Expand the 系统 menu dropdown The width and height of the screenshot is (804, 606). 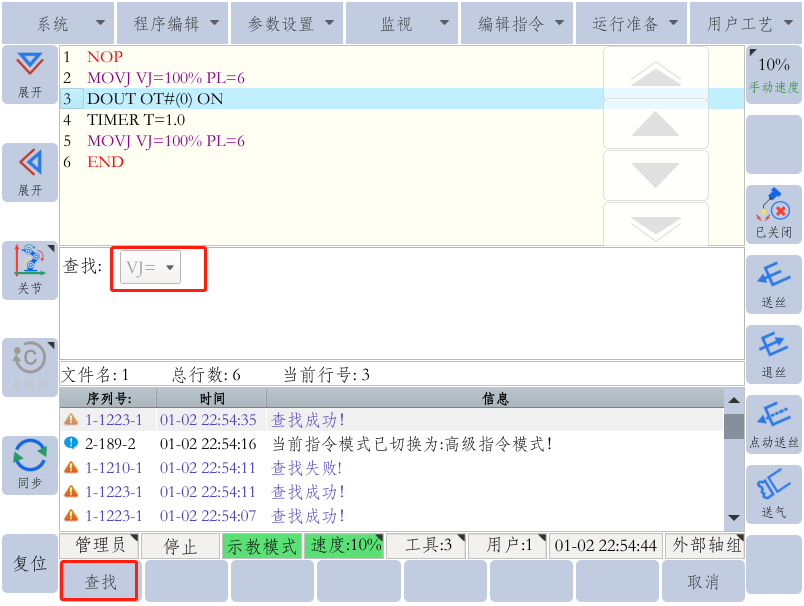coord(57,24)
